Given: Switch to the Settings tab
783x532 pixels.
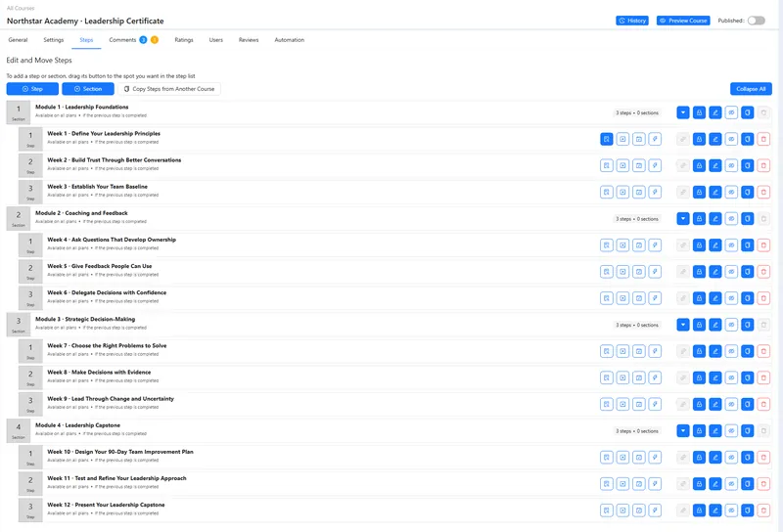Looking at the screenshot, I should tap(54, 40).
